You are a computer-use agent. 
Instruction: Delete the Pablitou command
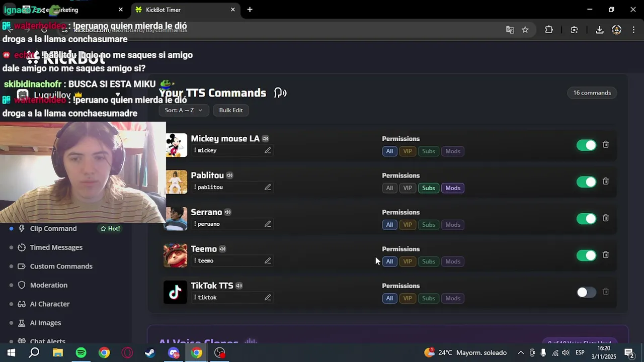[606, 182]
